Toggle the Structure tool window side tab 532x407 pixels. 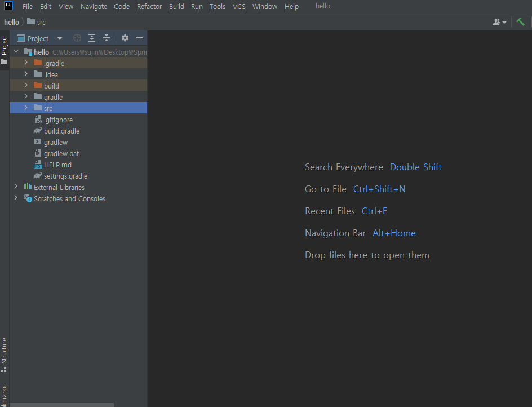point(4,355)
